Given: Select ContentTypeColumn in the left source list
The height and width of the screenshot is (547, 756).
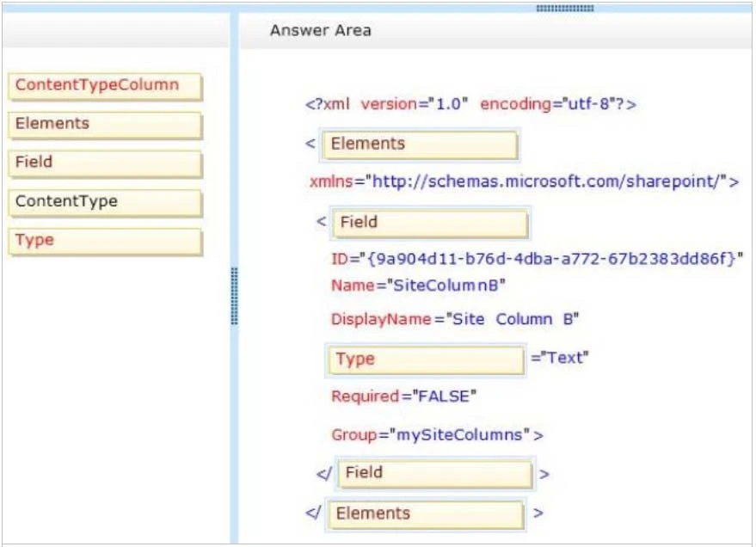Looking at the screenshot, I should pos(105,86).
